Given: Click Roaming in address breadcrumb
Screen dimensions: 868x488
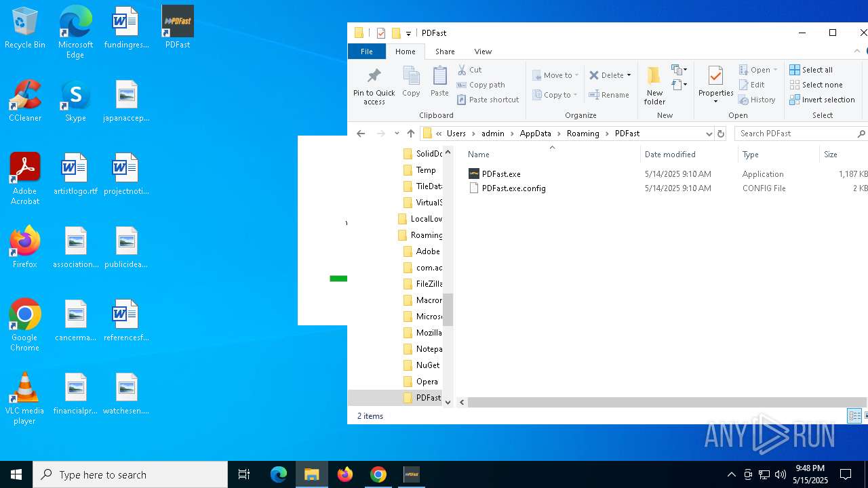Looking at the screenshot, I should pyautogui.click(x=583, y=134).
